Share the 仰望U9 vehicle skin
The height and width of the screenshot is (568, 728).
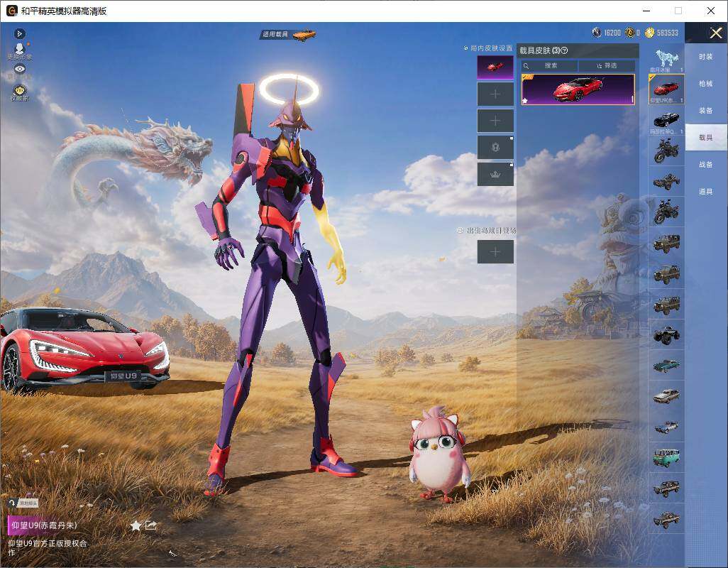pyautogui.click(x=151, y=525)
